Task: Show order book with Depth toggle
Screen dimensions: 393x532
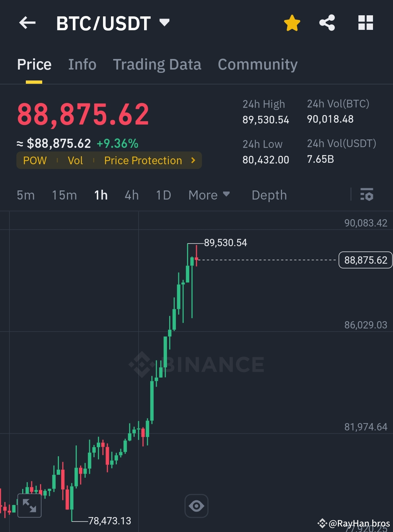Action: tap(269, 195)
